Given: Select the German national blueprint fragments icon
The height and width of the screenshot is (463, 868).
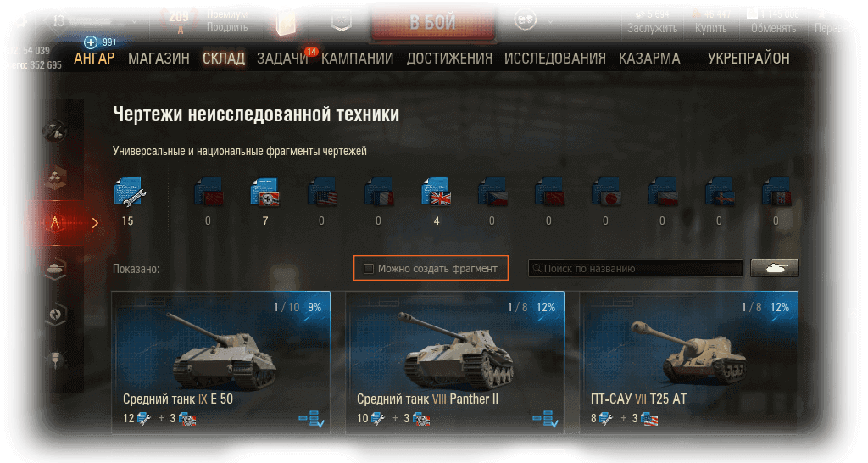Looking at the screenshot, I should [265, 192].
